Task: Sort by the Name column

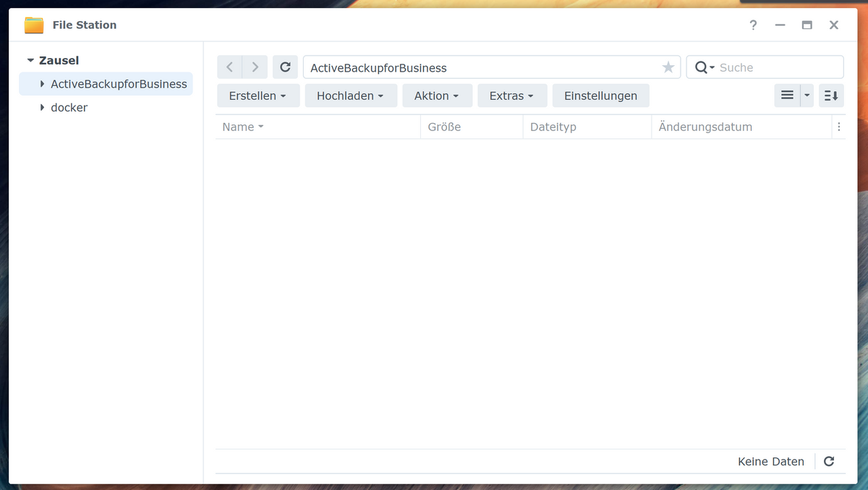Action: [318, 127]
